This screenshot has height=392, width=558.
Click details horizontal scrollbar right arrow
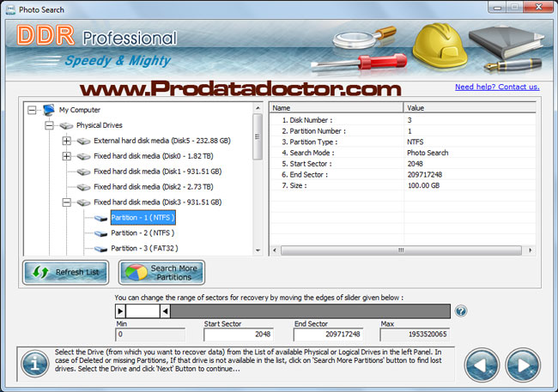point(531,250)
